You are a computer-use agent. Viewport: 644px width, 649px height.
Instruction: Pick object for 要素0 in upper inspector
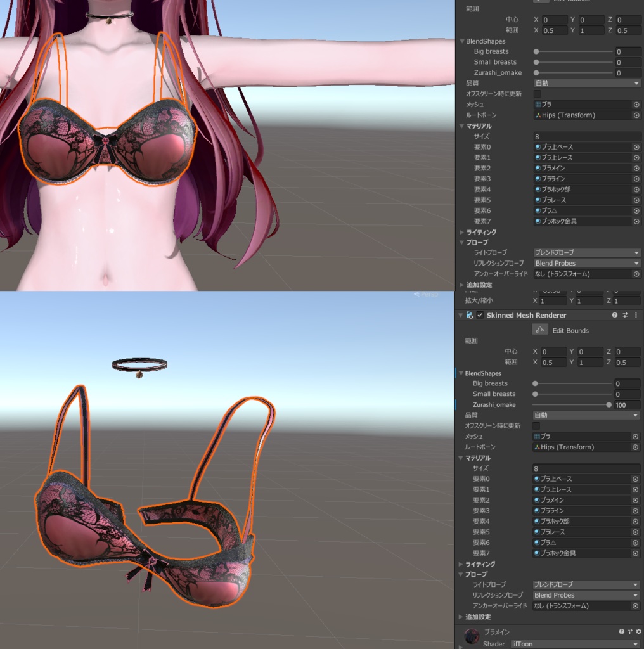coord(636,147)
